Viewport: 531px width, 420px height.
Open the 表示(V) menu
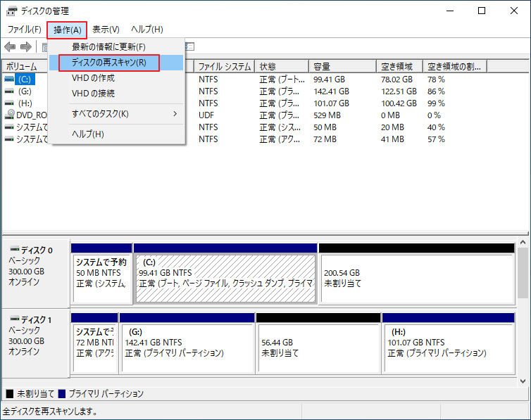coord(106,30)
